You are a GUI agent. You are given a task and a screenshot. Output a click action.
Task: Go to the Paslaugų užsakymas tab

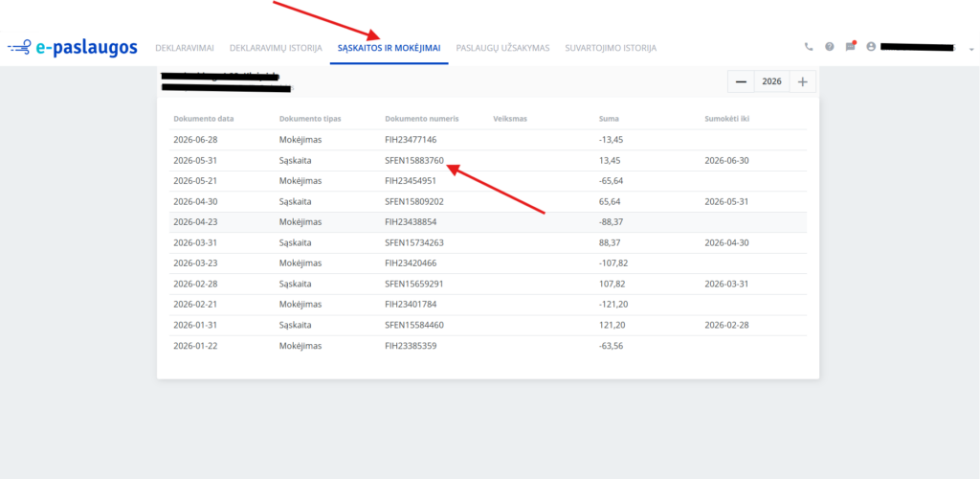coord(503,48)
